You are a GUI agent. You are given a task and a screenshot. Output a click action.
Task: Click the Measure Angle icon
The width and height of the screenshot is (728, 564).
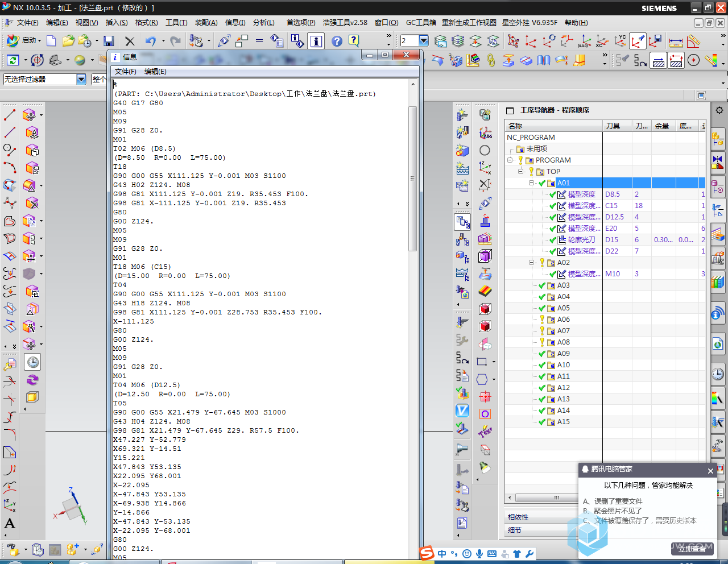(694, 42)
